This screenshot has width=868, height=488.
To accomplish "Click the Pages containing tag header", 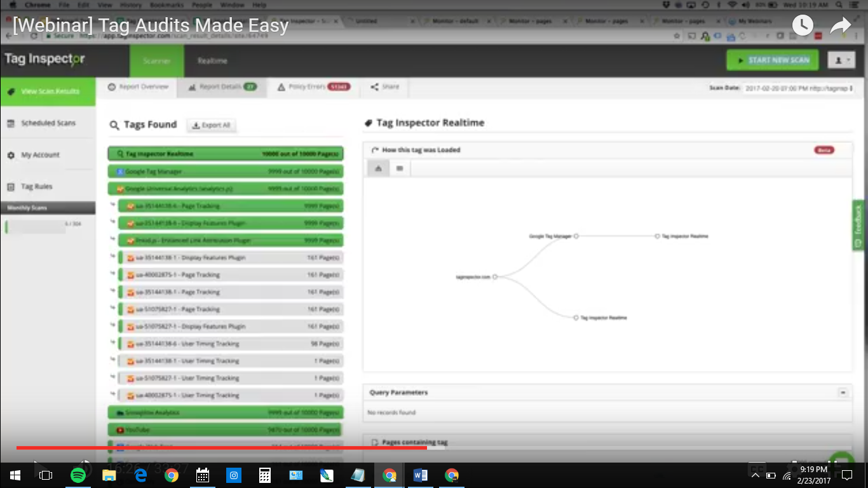I will 414,442.
